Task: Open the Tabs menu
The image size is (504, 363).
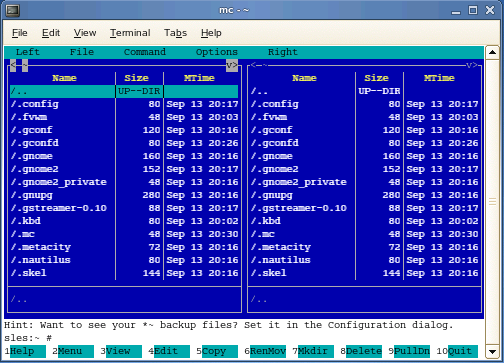Action: coord(175,33)
